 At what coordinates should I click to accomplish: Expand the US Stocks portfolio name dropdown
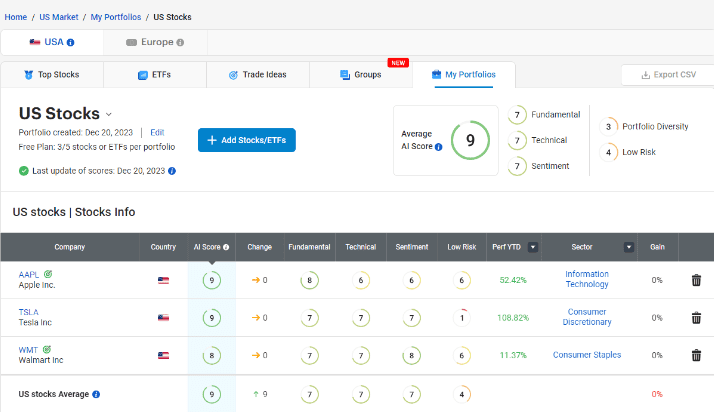(x=109, y=115)
